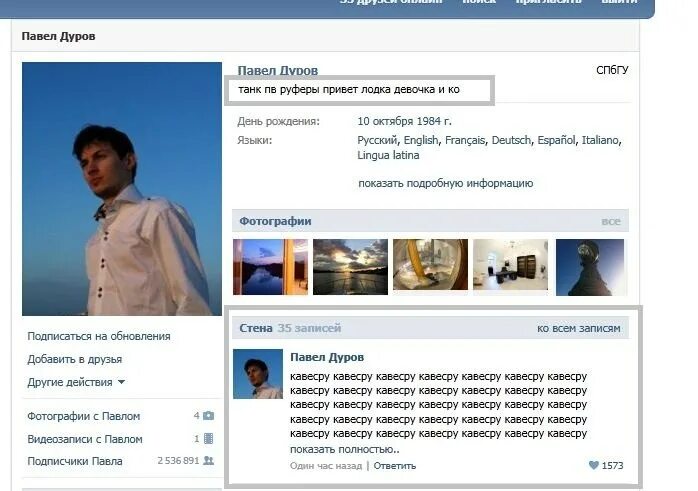This screenshot has width=698, height=491.
Task: Click Español language link
Action: pyautogui.click(x=556, y=140)
